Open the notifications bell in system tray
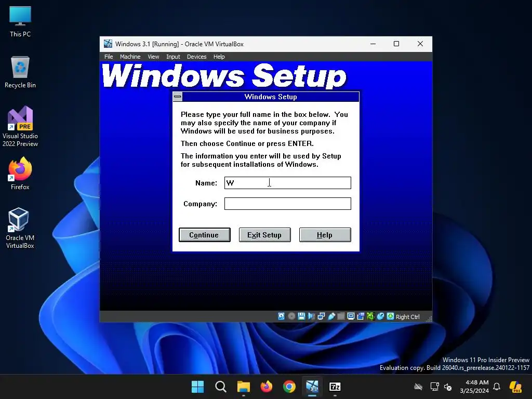Viewport: 532px width, 399px height. [497, 387]
